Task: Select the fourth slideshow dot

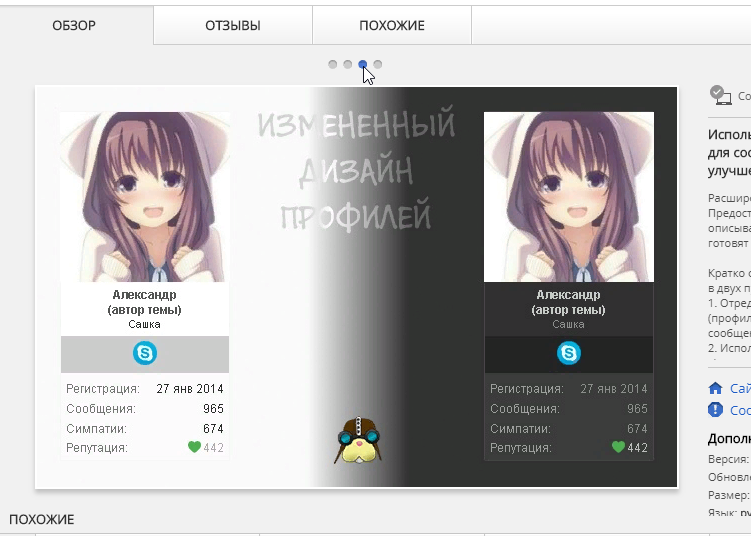Action: tap(378, 64)
